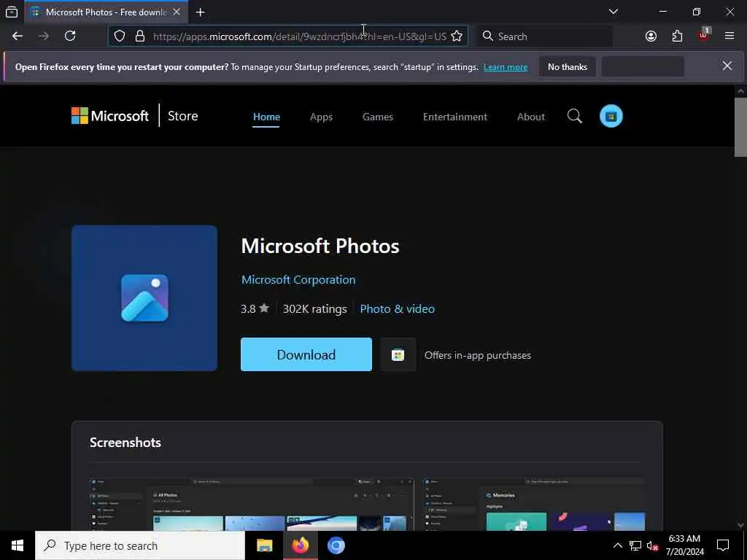This screenshot has width=747, height=560.
Task: Click the Memories screenshot thumbnail
Action: point(533,504)
